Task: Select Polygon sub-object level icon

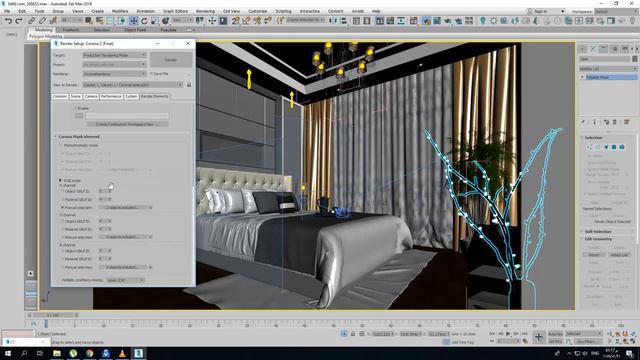Action: [x=613, y=147]
